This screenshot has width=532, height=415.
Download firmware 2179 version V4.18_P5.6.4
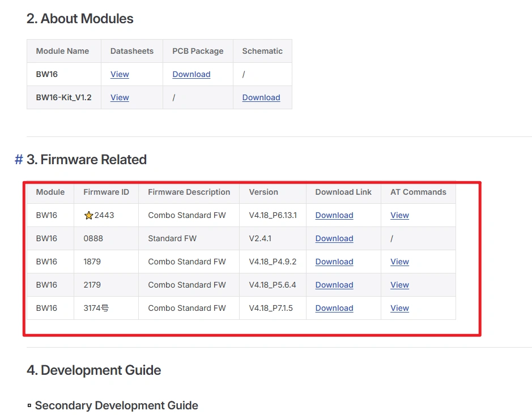pos(334,285)
